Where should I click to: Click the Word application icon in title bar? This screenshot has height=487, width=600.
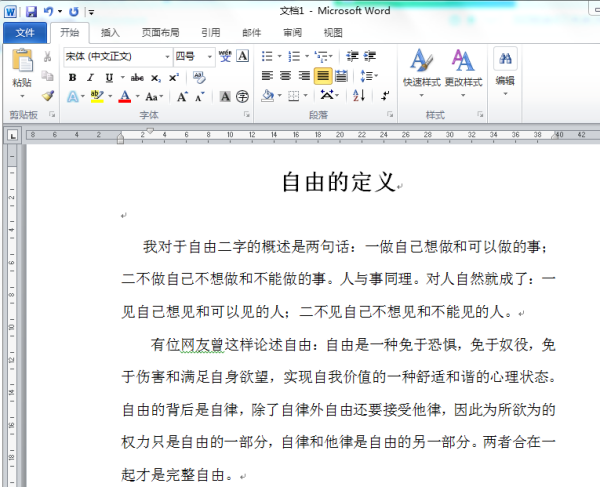coord(10,11)
